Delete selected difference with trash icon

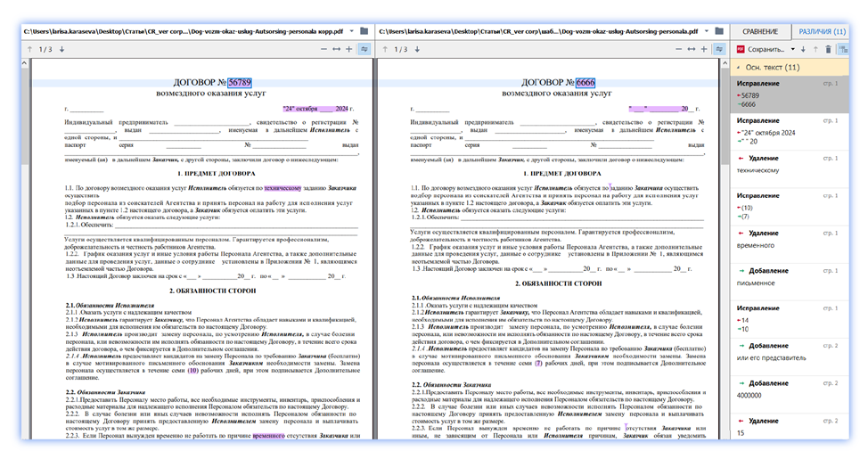click(x=828, y=49)
